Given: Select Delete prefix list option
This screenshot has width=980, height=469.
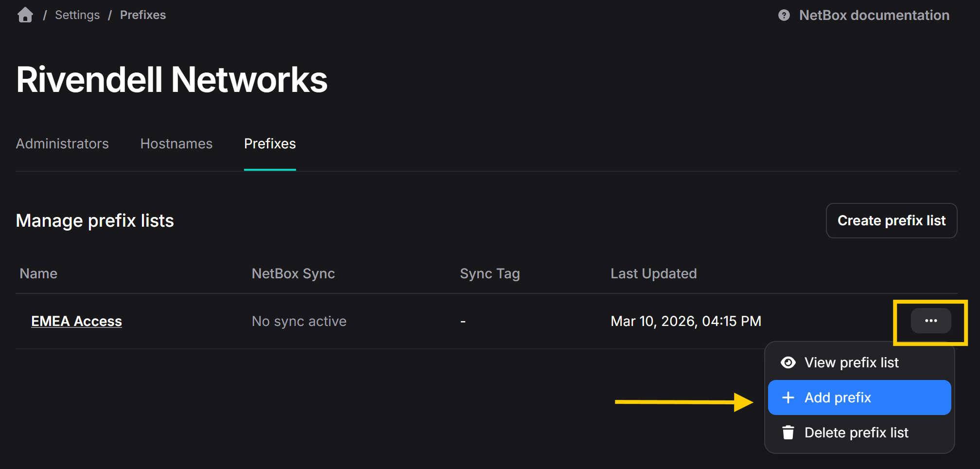Looking at the screenshot, I should coord(856,433).
